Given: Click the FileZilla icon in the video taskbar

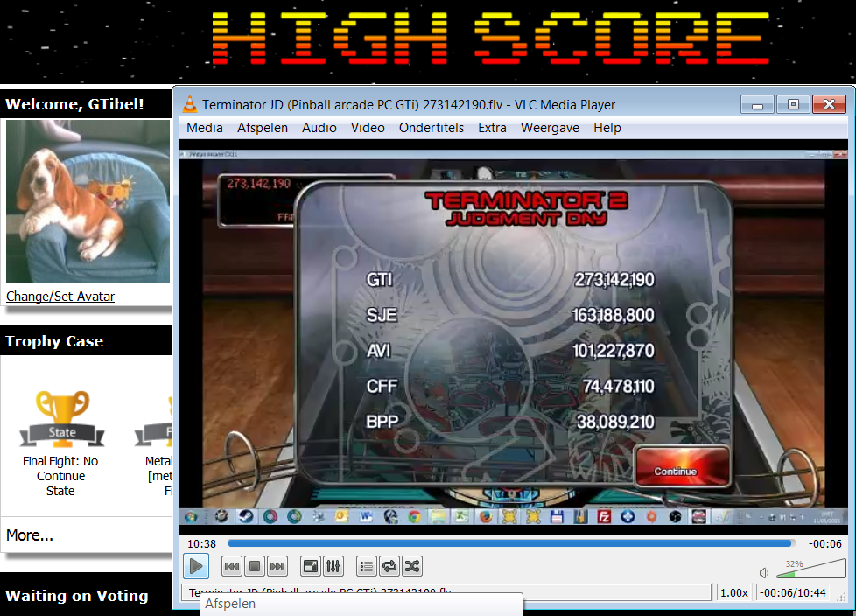Looking at the screenshot, I should coord(604,515).
